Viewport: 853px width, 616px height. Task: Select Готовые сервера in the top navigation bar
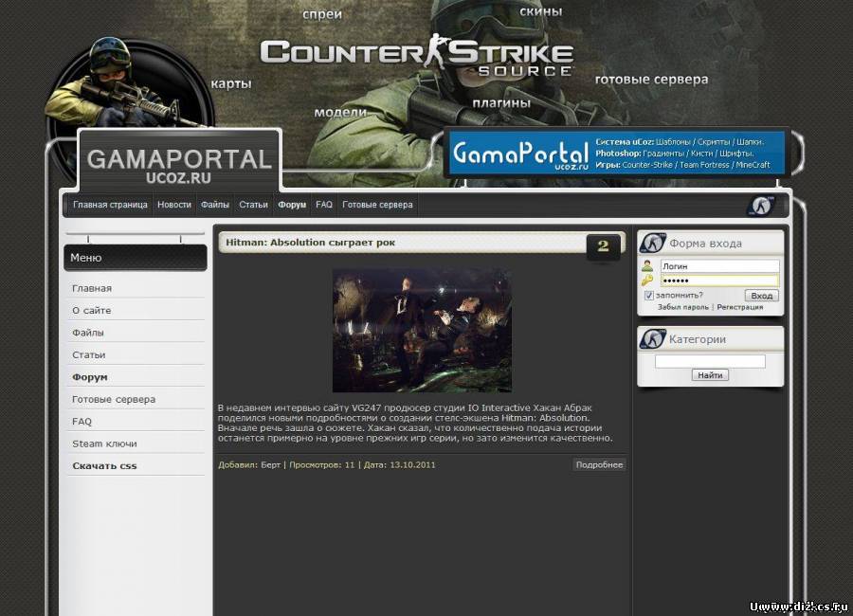coord(377,205)
